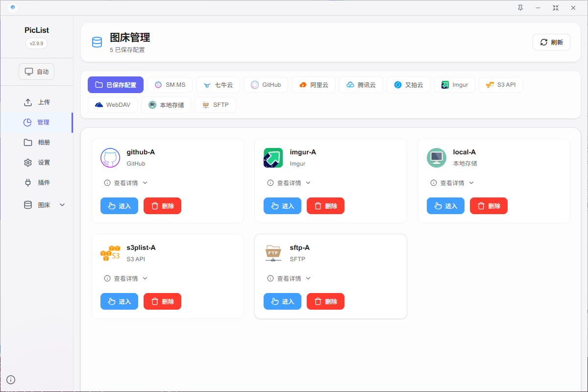
Task: Click the sftp-A FTP folder icon
Action: coord(273,253)
